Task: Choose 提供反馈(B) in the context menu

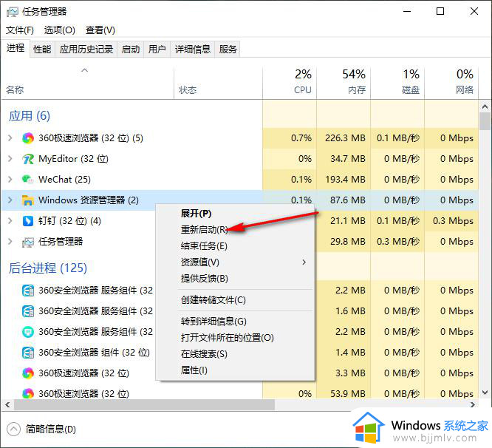Action: (x=236, y=279)
